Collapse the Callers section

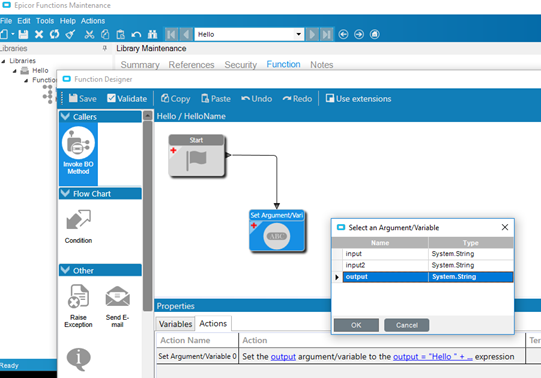65,117
